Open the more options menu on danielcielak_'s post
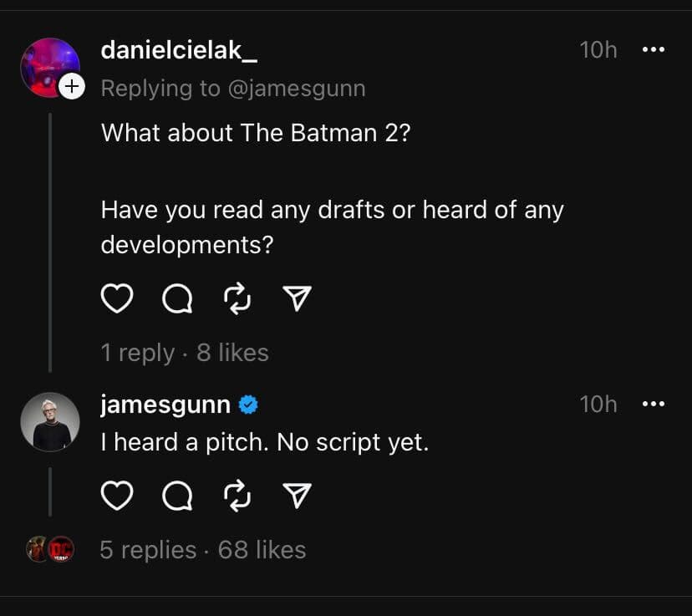The width and height of the screenshot is (692, 616). (x=654, y=50)
